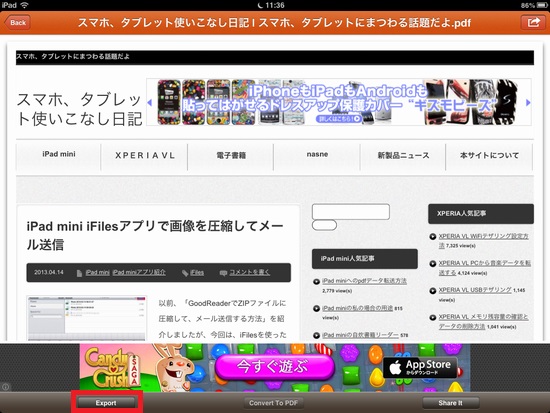550x413 pixels.
Task: Open XPERIA VL PCから音楽データ link
Action: tap(484, 267)
